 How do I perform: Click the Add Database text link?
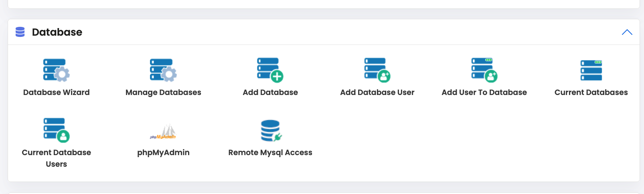[x=270, y=92]
